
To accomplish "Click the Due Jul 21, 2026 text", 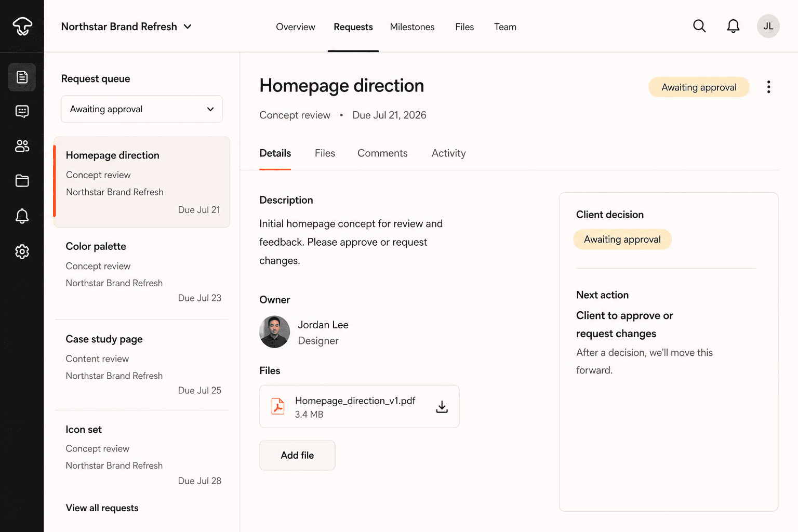I will click(389, 115).
